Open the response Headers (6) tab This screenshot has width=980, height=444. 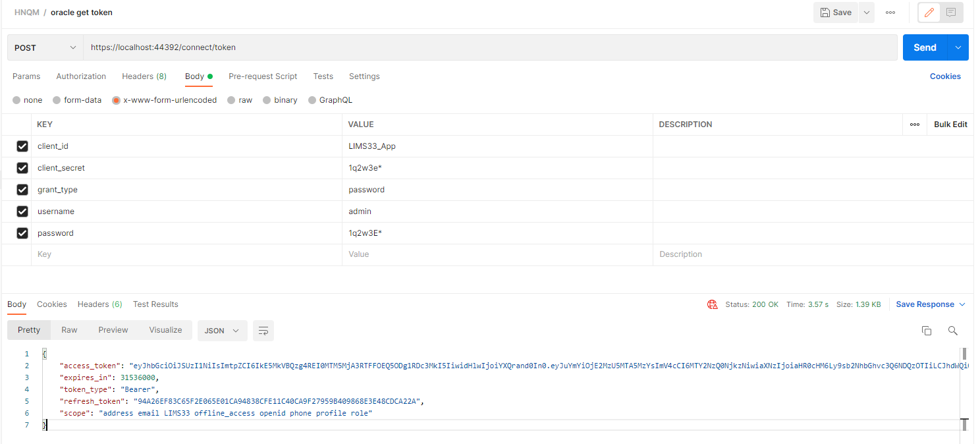[99, 304]
